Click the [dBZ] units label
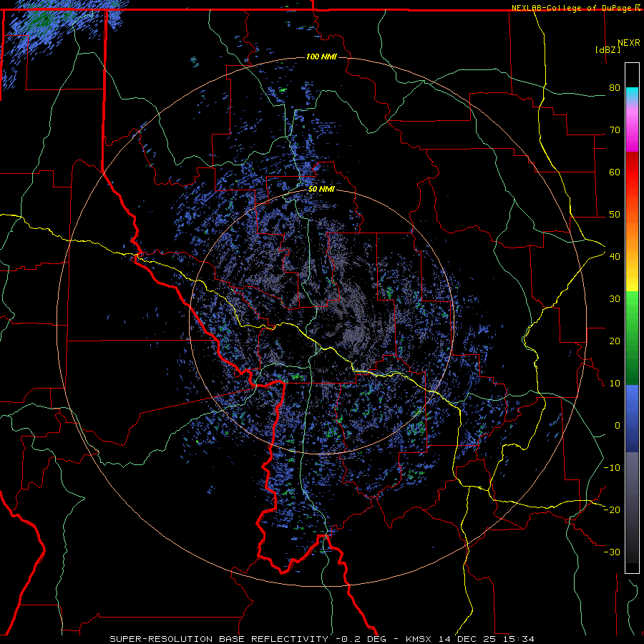This screenshot has height=644, width=644. (608, 49)
